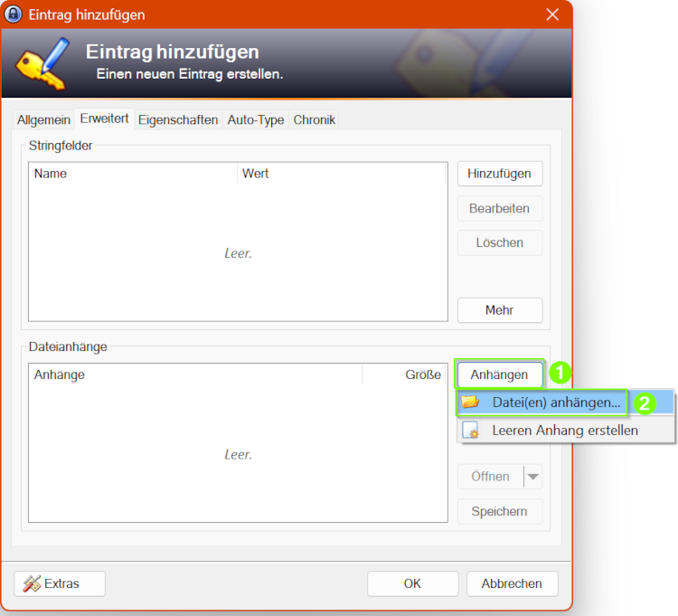The width and height of the screenshot is (678, 616).
Task: Switch to the Allgemein tab
Action: pos(43,119)
